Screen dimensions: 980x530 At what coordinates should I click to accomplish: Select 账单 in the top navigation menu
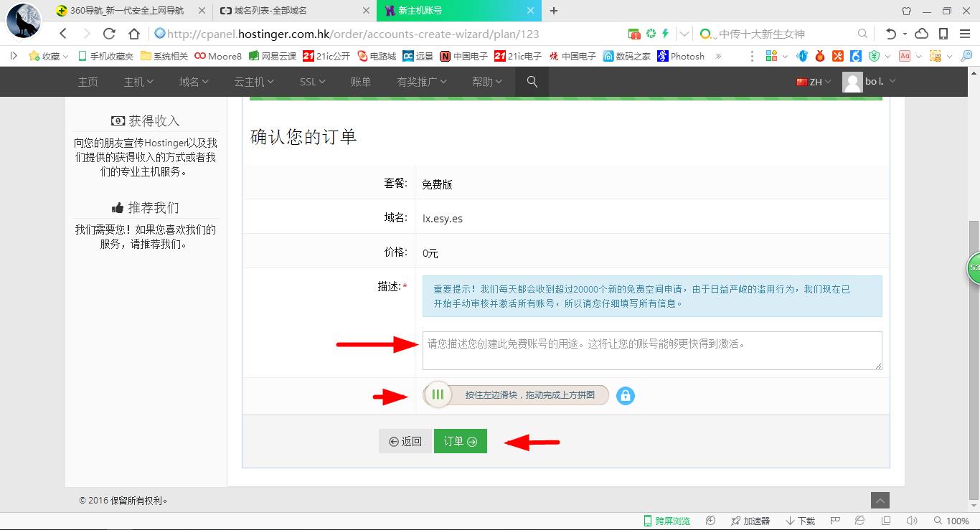(x=361, y=82)
